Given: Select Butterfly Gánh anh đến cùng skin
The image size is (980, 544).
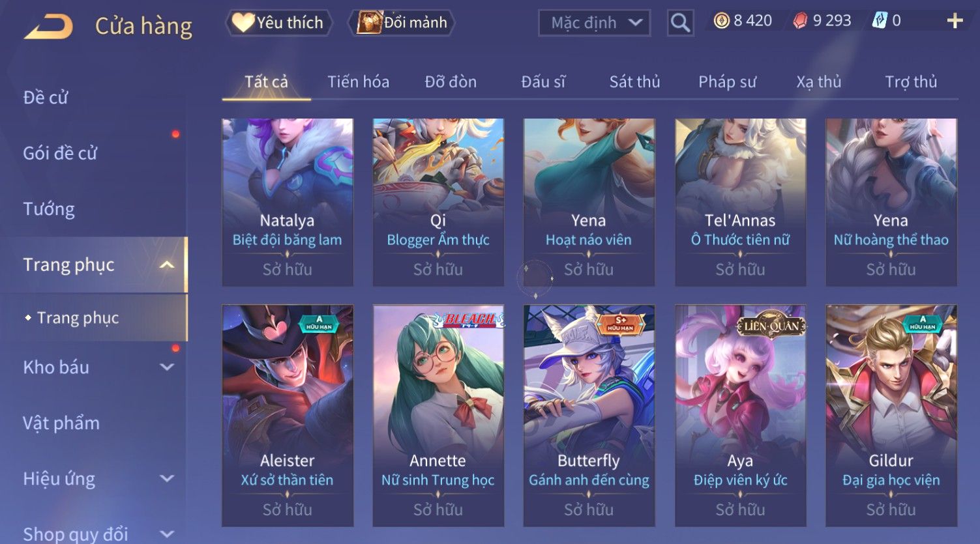Looking at the screenshot, I should coord(589,416).
